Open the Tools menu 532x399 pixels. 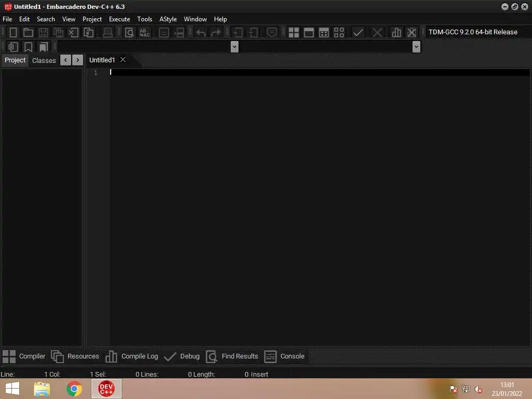coord(144,19)
